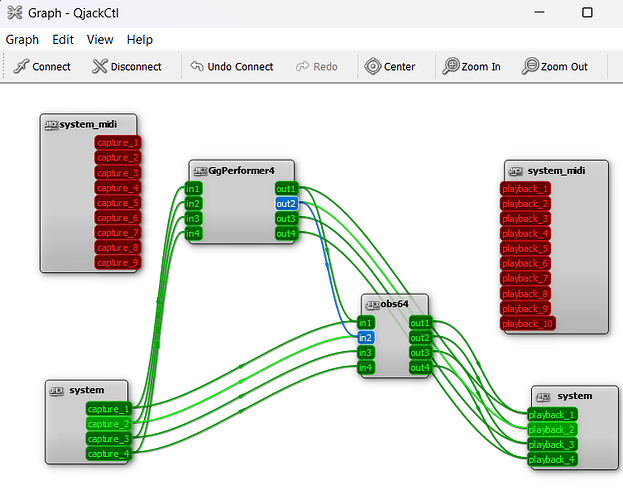Select the system_midi capture_7 port
This screenshot has width=623, height=500.
pos(118,233)
